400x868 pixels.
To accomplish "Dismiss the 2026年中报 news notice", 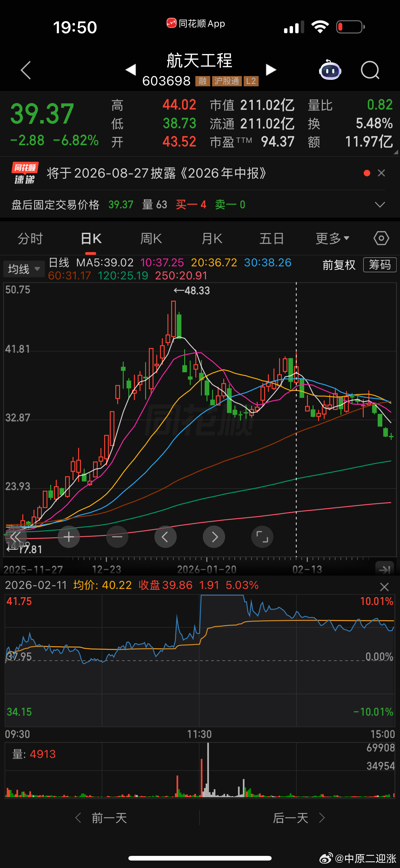I will tap(381, 173).
